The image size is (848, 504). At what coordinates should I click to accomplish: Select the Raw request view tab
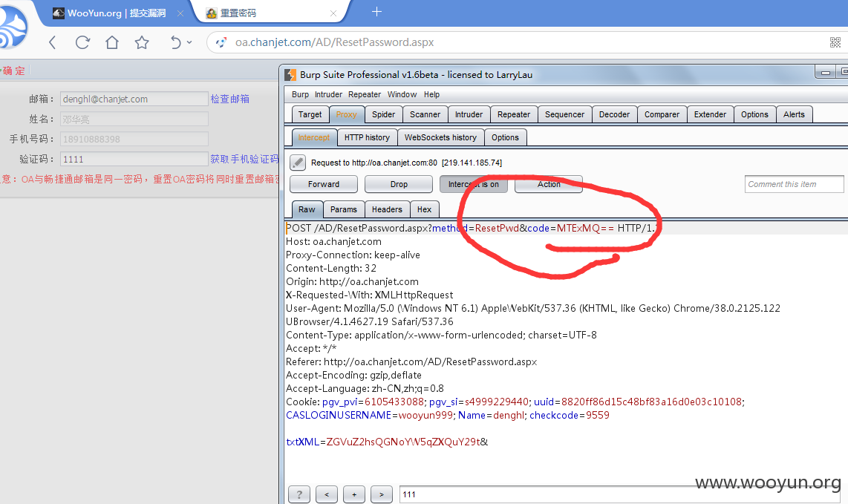pyautogui.click(x=307, y=209)
